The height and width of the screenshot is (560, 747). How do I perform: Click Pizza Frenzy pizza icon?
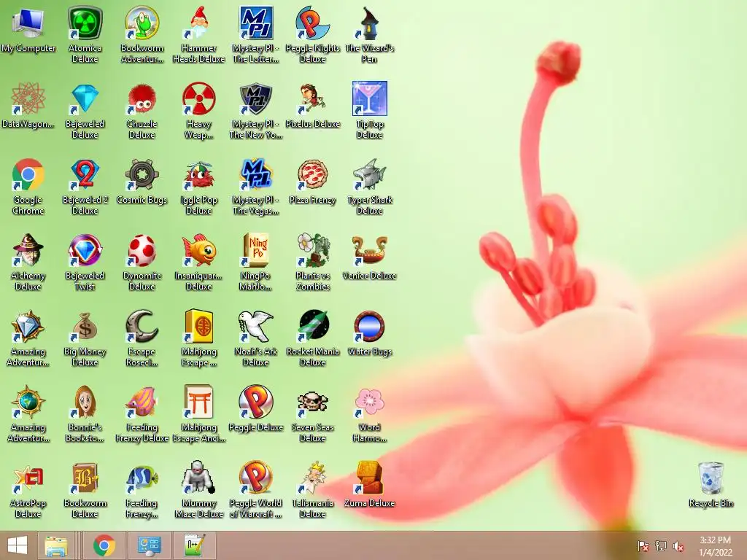(x=312, y=175)
